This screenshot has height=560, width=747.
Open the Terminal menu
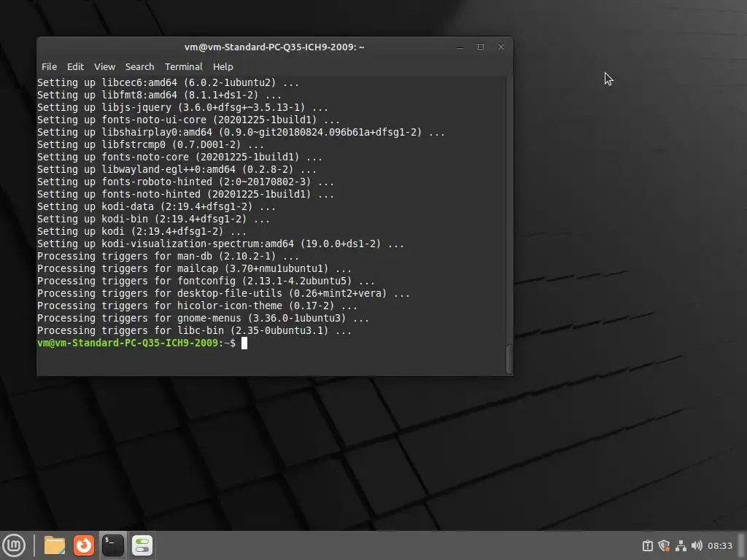point(183,66)
